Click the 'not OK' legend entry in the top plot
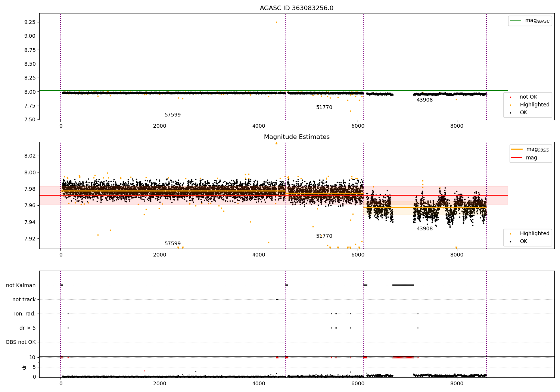560x392 pixels. (x=528, y=97)
